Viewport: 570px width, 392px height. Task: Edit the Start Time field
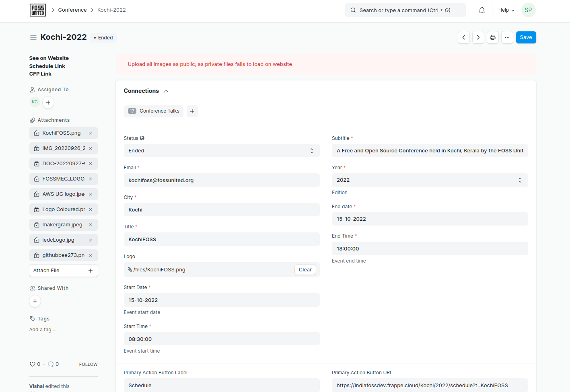(x=222, y=339)
